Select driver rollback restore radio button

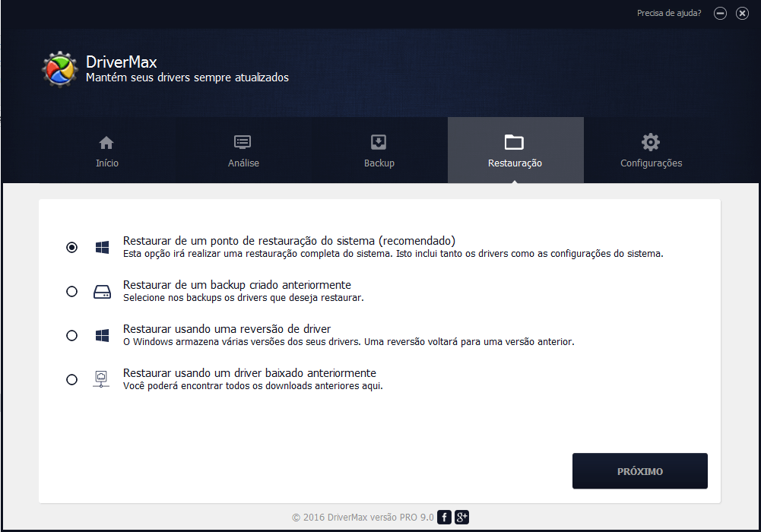pyautogui.click(x=71, y=335)
